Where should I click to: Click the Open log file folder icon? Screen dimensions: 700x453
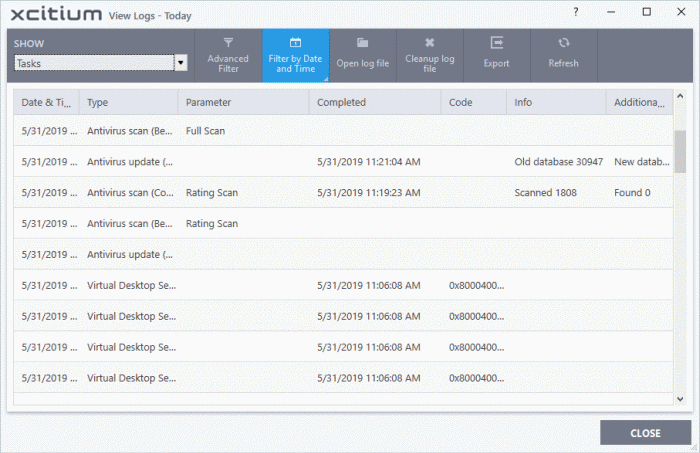tap(362, 43)
